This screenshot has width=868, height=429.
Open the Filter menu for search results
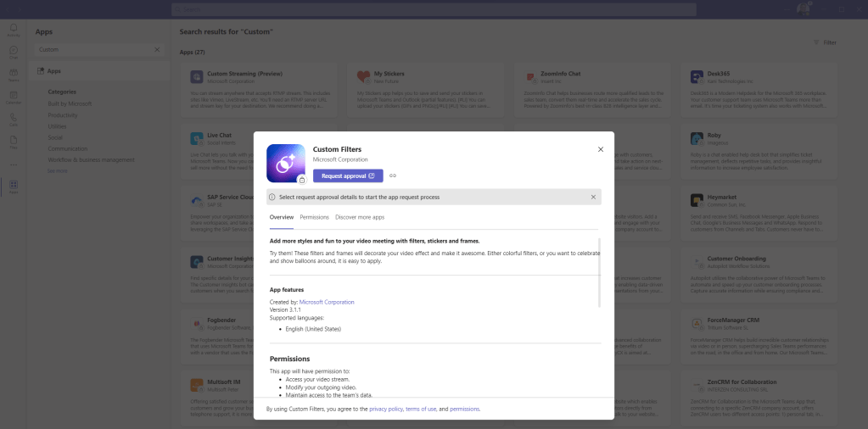(x=824, y=42)
